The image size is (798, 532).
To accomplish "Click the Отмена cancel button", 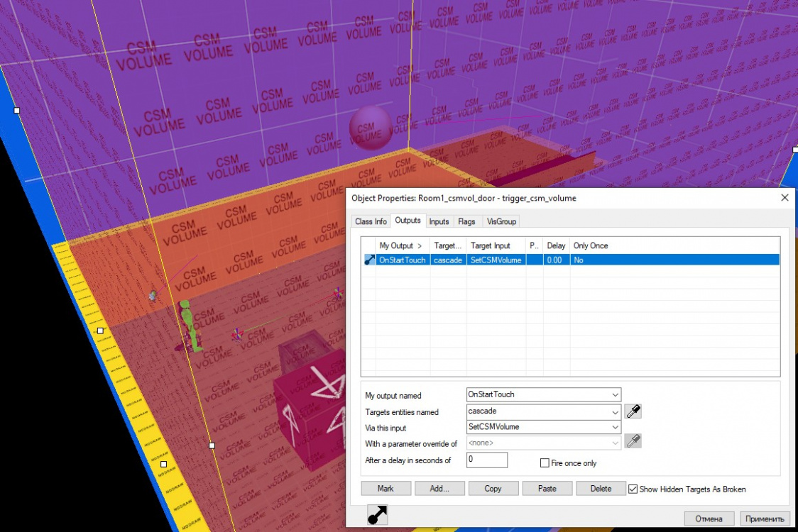I will coord(709,519).
